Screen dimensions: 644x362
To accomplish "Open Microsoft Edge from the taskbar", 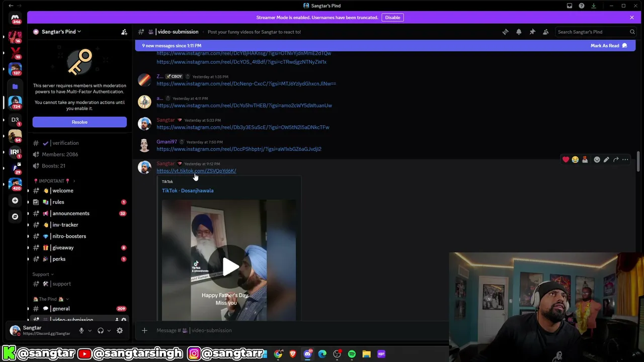I will pos(323,354).
